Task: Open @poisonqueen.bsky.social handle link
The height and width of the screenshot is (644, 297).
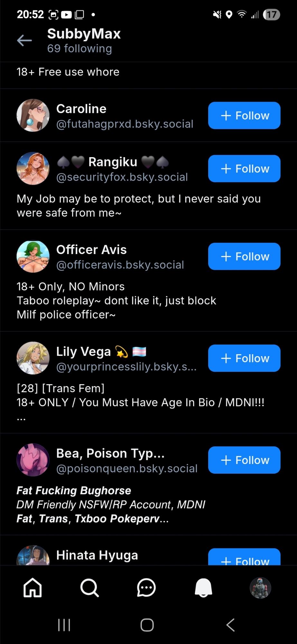Action: [127, 469]
